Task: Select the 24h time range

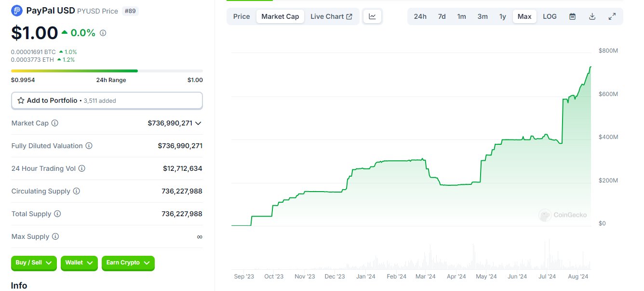Action: point(420,16)
